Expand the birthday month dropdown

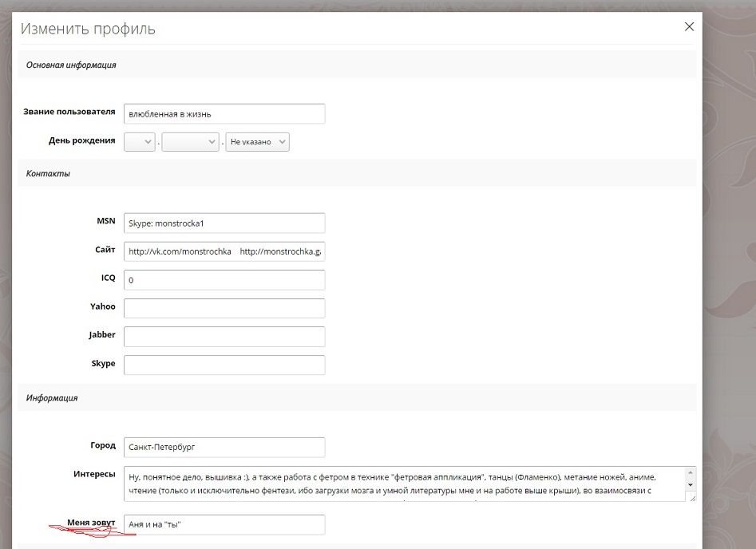click(x=190, y=142)
